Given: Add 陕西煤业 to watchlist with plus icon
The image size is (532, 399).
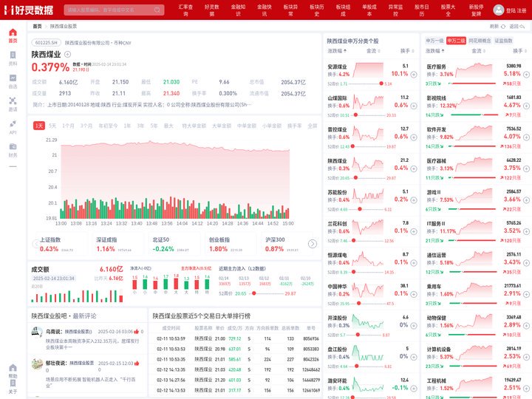Looking at the screenshot, I should 67,54.
